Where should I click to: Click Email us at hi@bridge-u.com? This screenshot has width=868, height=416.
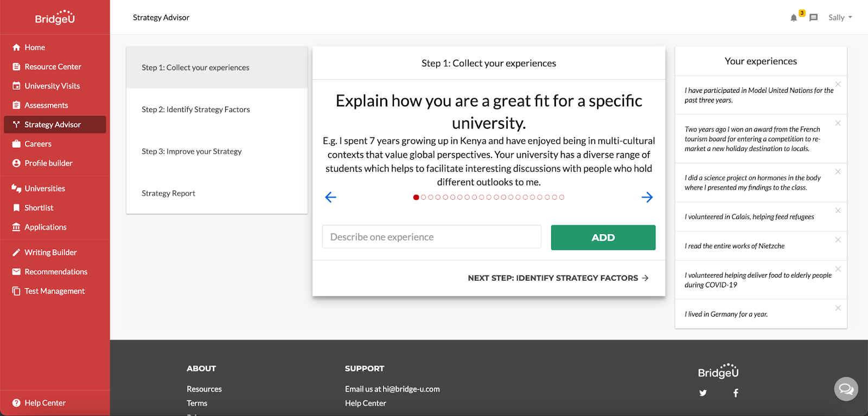click(x=392, y=389)
